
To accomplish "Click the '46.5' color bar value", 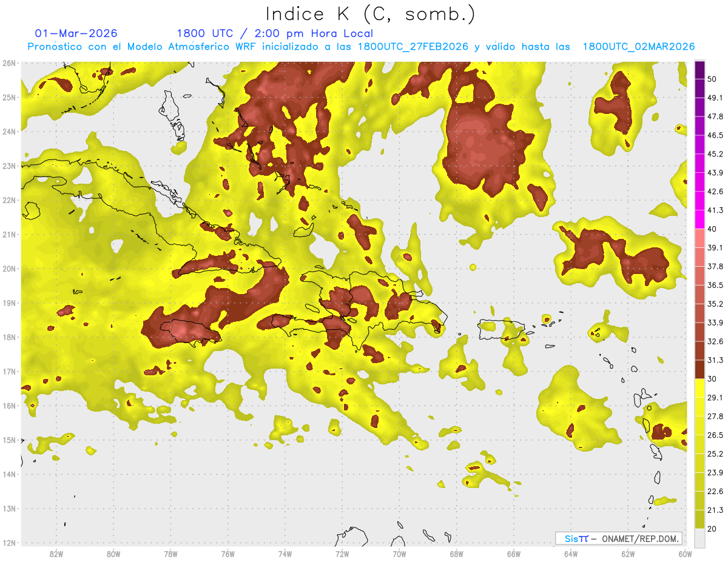I will tap(715, 136).
